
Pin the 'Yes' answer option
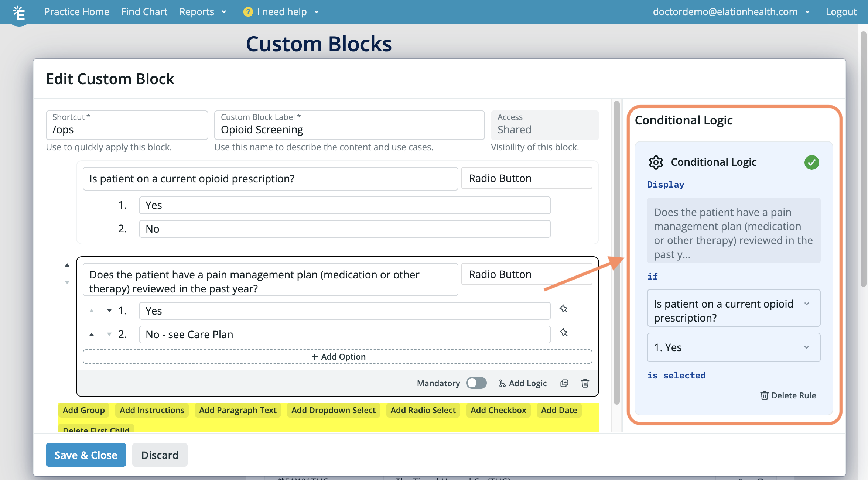coord(564,309)
